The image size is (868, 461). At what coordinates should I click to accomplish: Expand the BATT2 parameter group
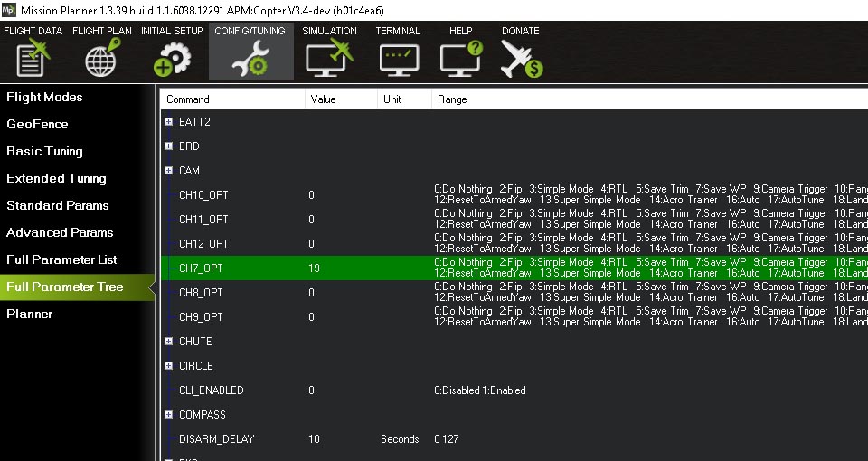click(x=169, y=122)
